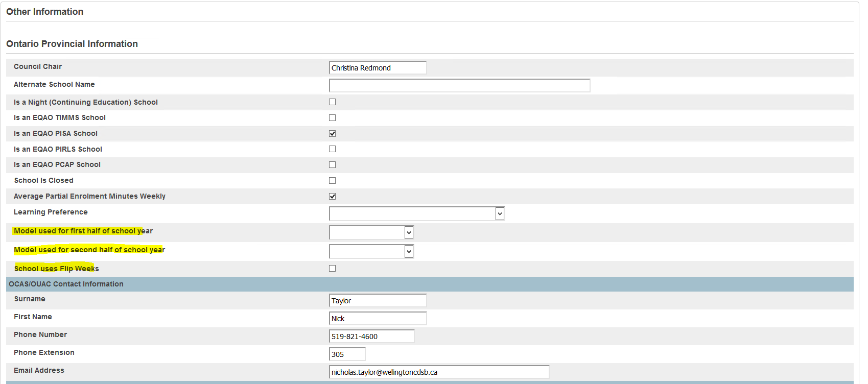Click the Phone Extension field showing 305

tap(347, 354)
